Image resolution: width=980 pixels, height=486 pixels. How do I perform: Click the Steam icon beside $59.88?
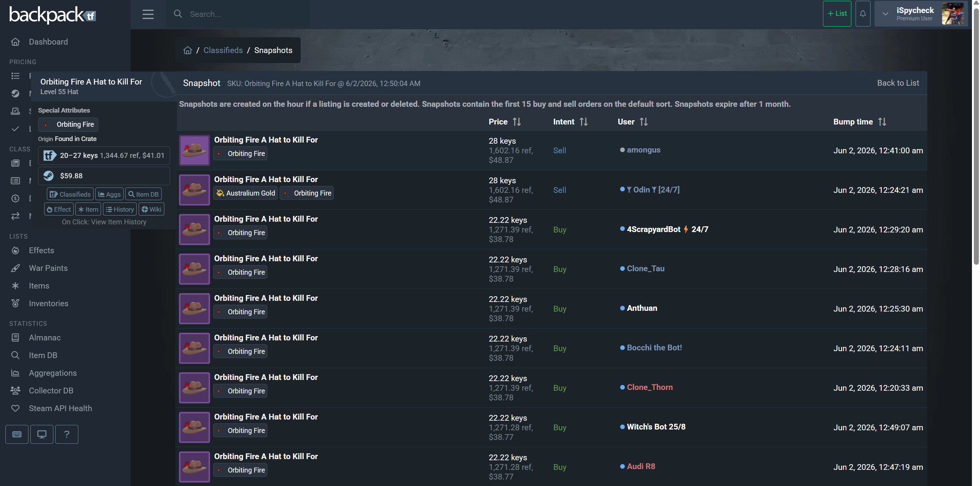point(49,176)
